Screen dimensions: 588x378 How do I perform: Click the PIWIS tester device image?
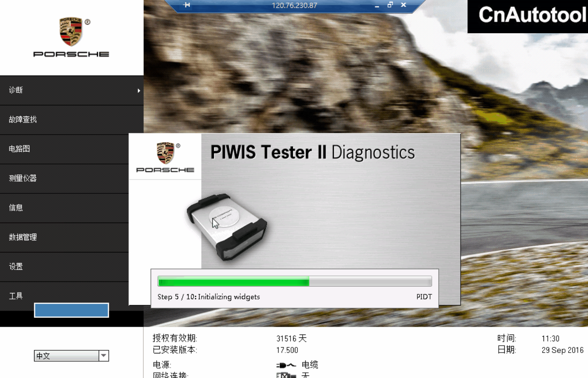pos(227,228)
